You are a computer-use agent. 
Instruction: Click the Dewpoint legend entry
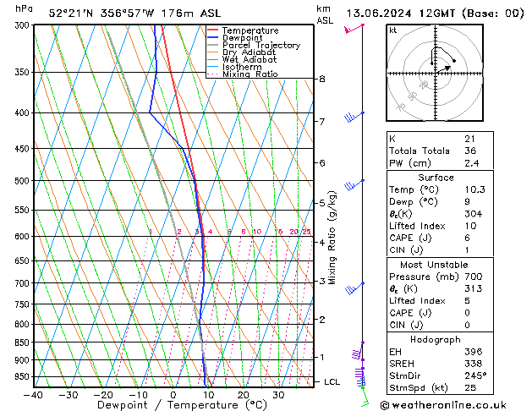(x=235, y=38)
